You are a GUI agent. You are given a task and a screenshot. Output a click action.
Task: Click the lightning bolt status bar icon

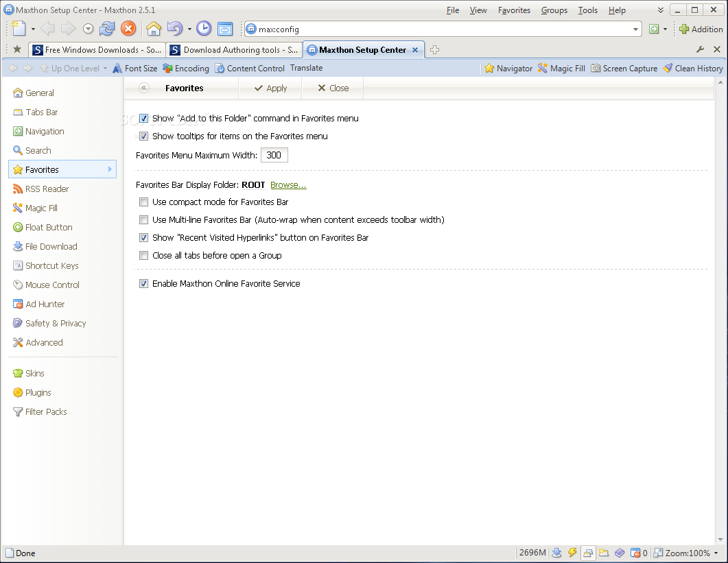coord(572,553)
